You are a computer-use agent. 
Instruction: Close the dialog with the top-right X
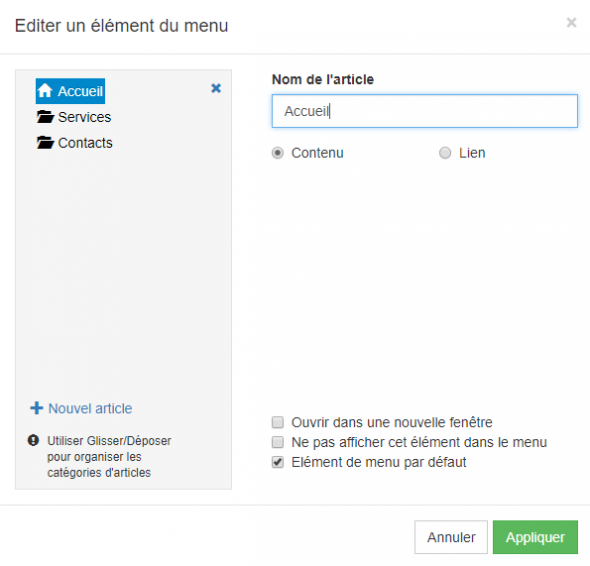tap(571, 23)
